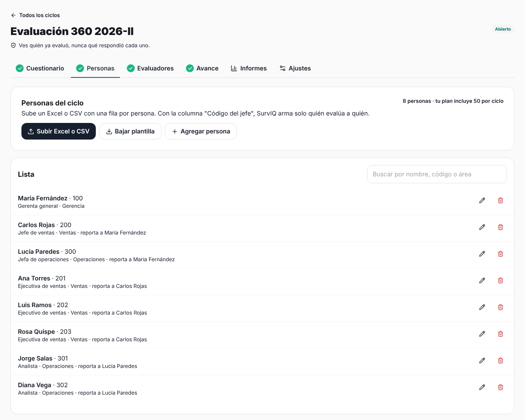Click the name Rosa Quispe

[x=36, y=332]
